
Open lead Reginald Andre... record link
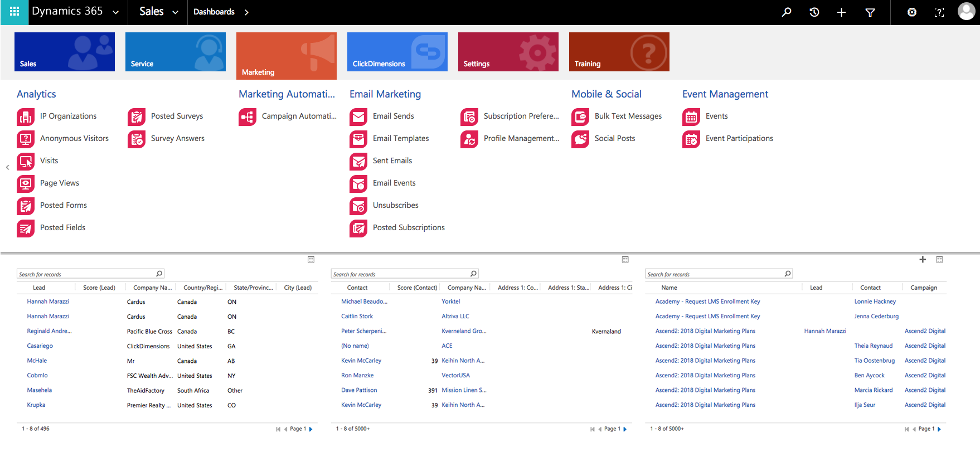point(49,331)
